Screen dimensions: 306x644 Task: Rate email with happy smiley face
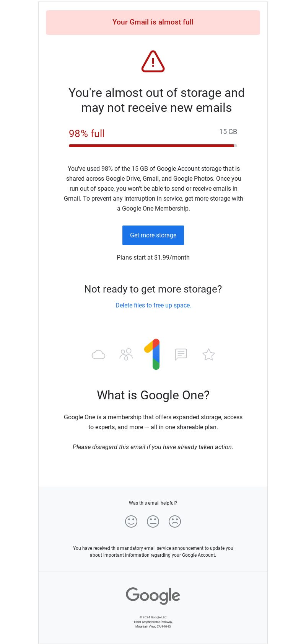[x=131, y=521]
